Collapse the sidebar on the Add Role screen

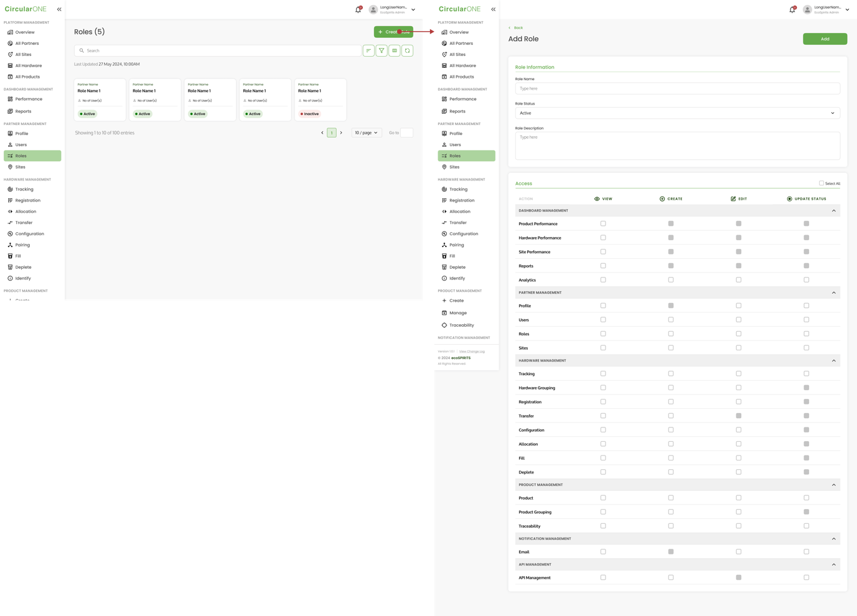(x=494, y=9)
